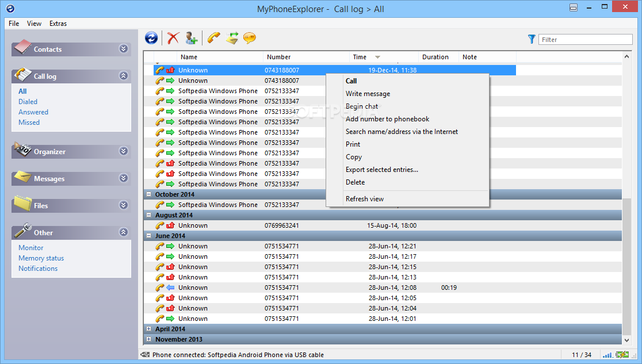Click the write message envelope toolbar icon

(232, 38)
